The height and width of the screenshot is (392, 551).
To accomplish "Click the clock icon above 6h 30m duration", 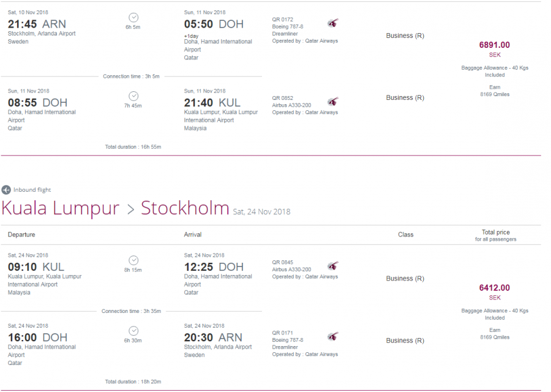I will click(x=133, y=331).
